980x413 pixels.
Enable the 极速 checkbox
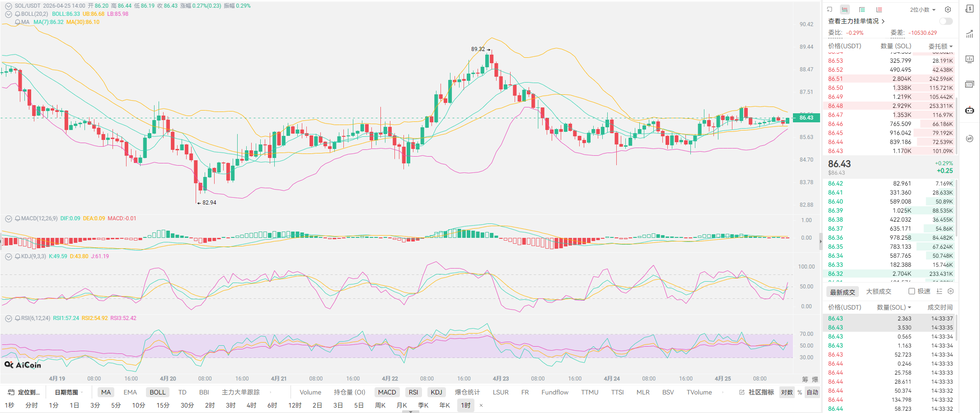(x=912, y=292)
